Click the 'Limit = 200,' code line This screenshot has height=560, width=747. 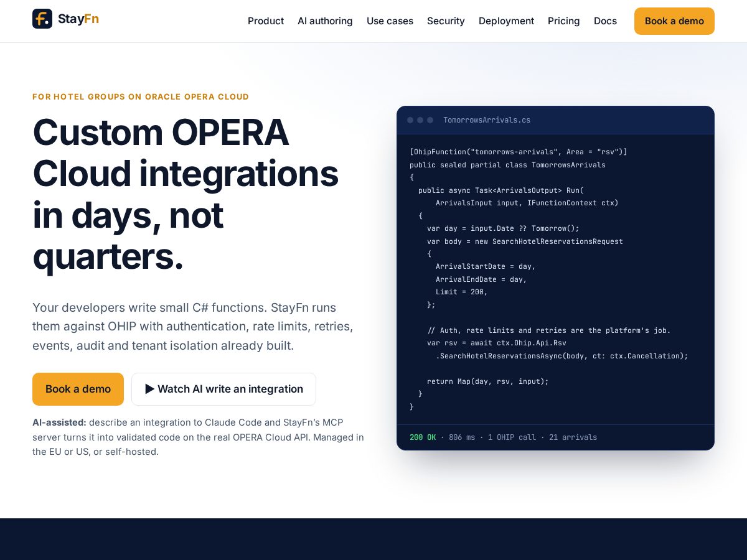[x=462, y=292]
